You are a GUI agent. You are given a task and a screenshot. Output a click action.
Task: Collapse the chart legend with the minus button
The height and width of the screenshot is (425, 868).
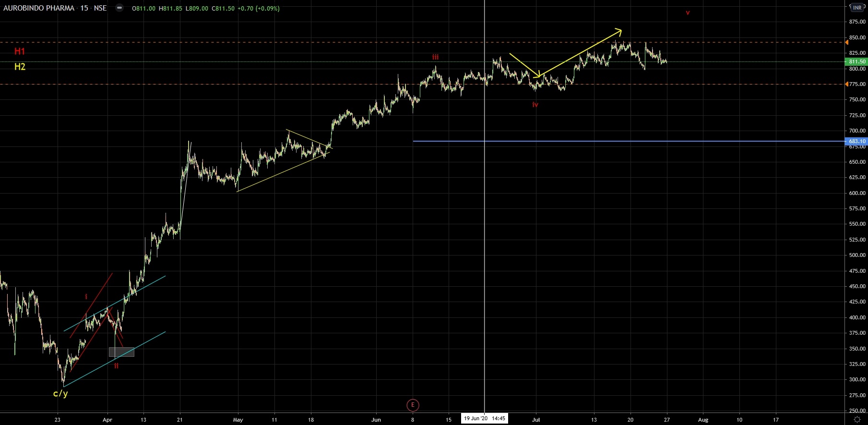coord(119,8)
